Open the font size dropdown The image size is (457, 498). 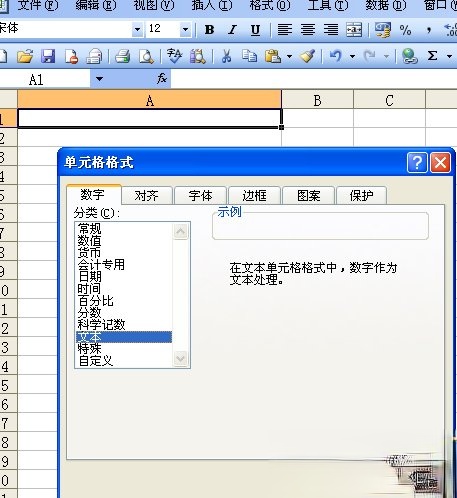click(x=185, y=30)
